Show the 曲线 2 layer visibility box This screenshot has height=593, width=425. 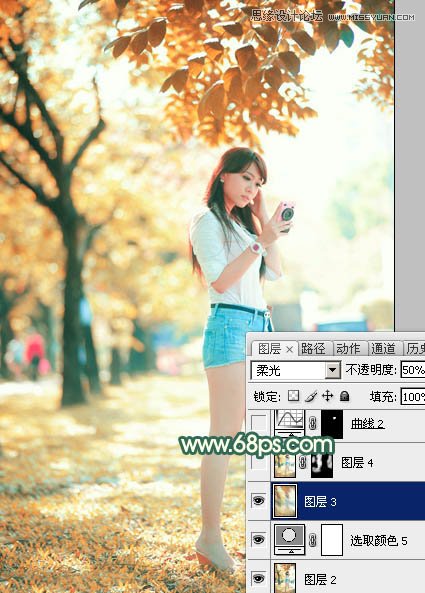(259, 423)
